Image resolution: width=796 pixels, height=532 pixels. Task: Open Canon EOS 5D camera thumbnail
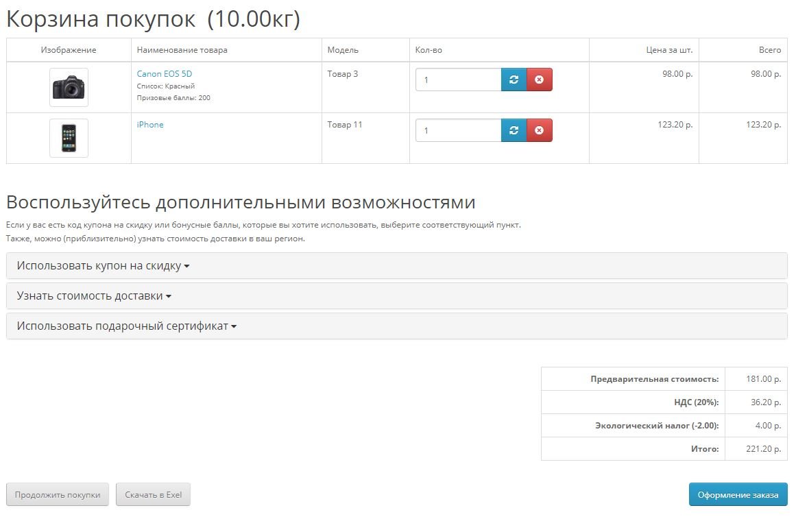tap(69, 87)
